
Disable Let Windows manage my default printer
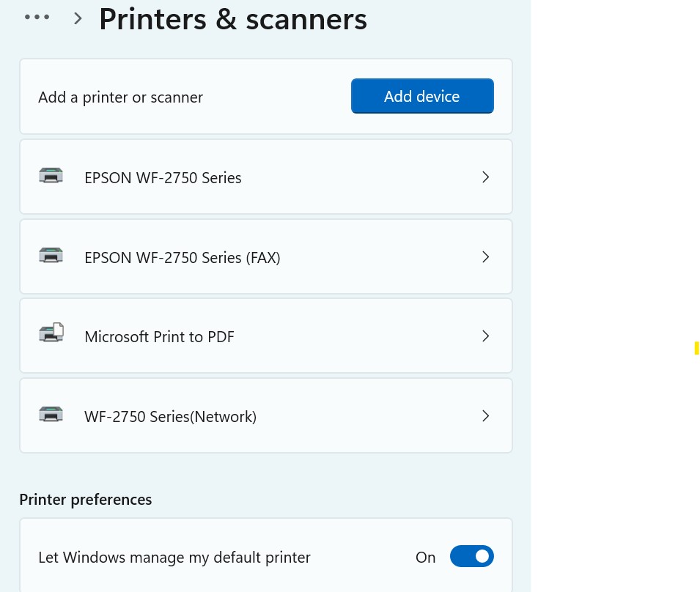click(471, 556)
